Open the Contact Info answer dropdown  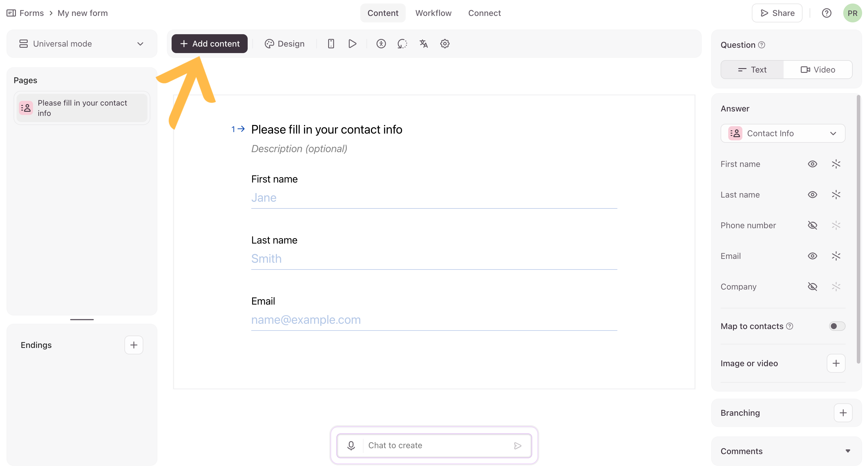pos(782,133)
